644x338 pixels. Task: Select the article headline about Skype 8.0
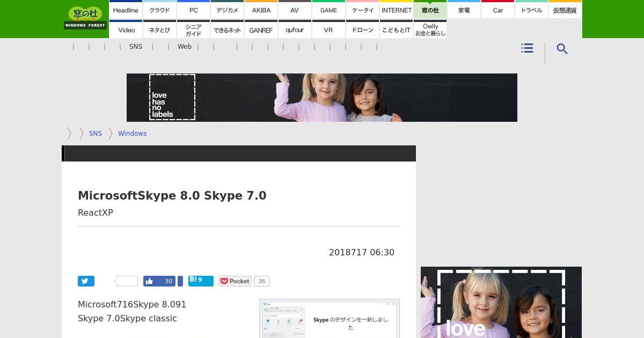pos(172,195)
